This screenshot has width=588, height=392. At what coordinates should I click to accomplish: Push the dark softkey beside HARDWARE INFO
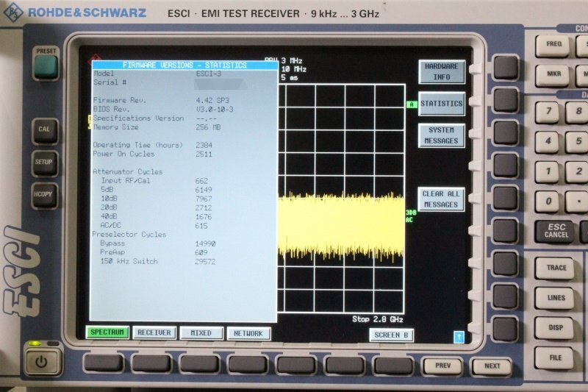point(506,68)
